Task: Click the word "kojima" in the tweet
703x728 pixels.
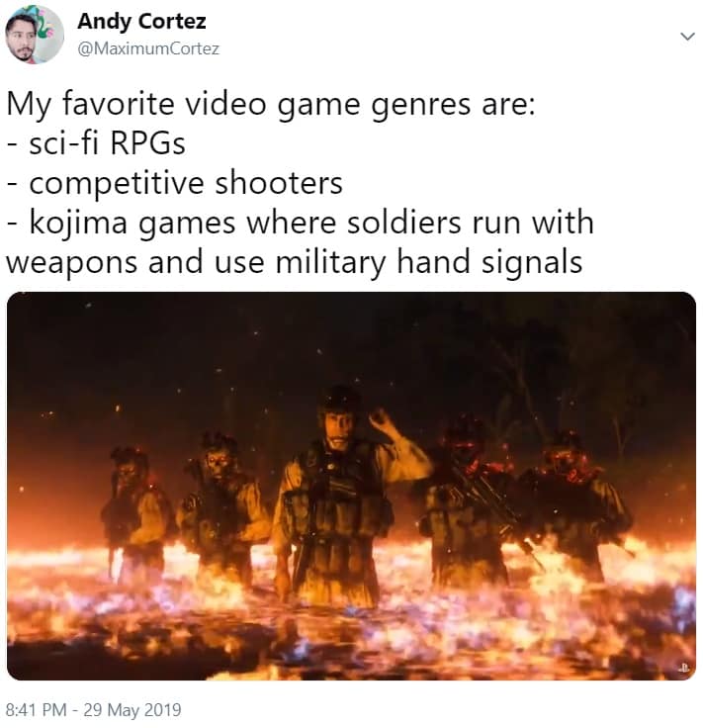Action: (78, 223)
